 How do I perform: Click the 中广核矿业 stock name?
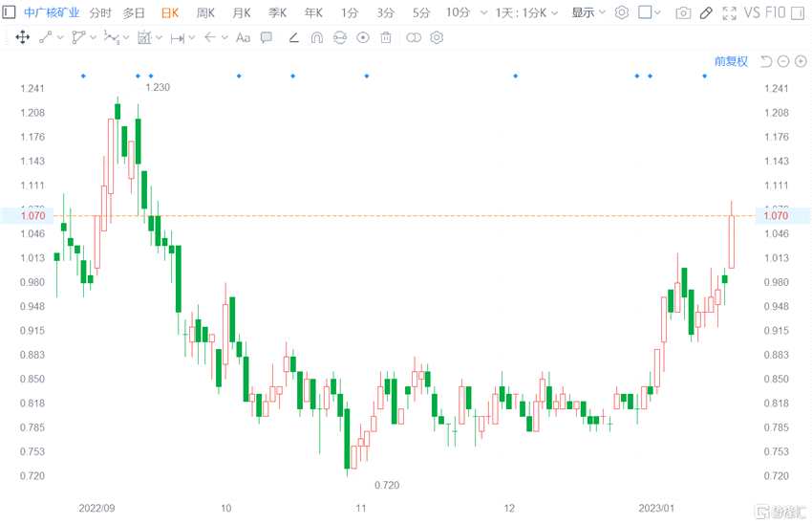click(x=52, y=12)
